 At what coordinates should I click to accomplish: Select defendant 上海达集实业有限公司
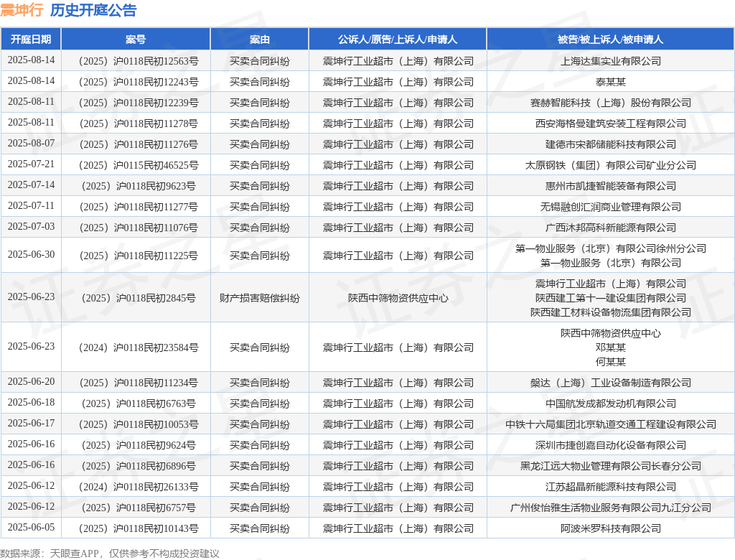pyautogui.click(x=610, y=61)
